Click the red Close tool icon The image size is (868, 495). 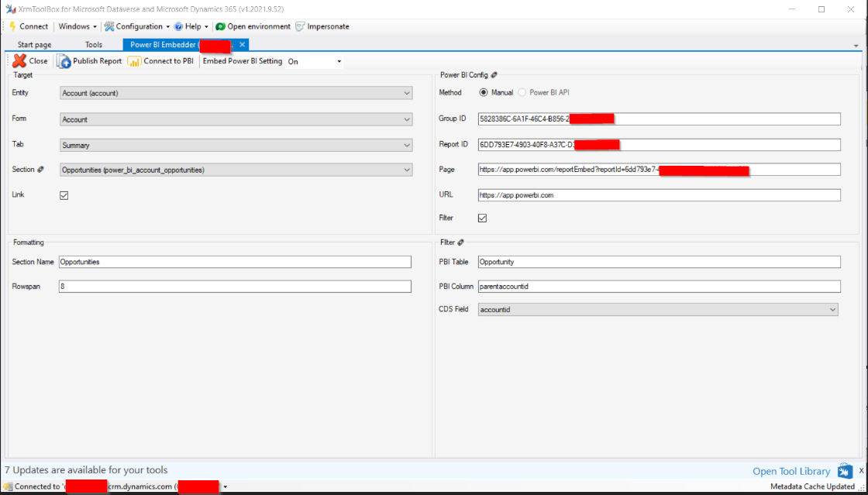[19, 61]
